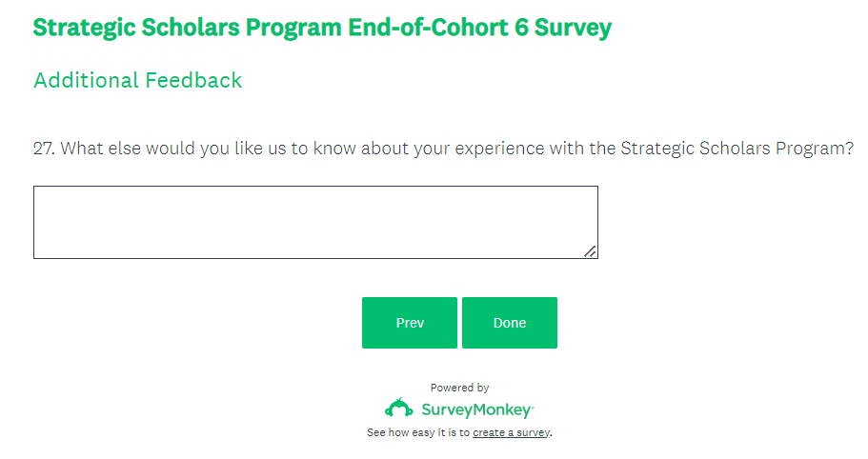
Task: Click the "Additional Feedback" section heading
Action: point(138,80)
